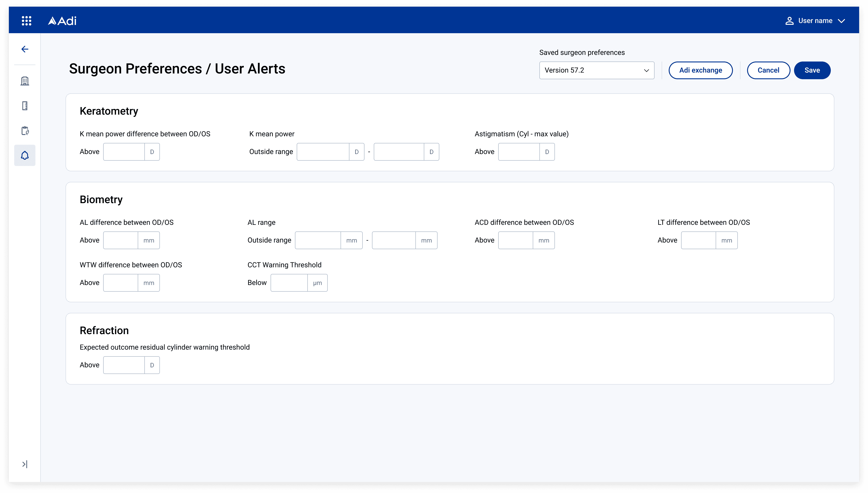Focus K mean power difference Above field
This screenshot has width=868, height=493.
(124, 152)
